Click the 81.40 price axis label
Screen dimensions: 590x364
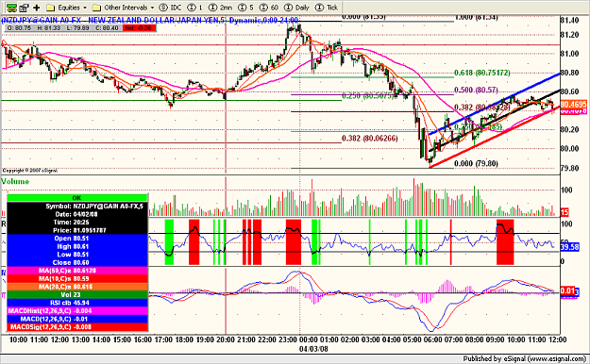click(x=569, y=20)
